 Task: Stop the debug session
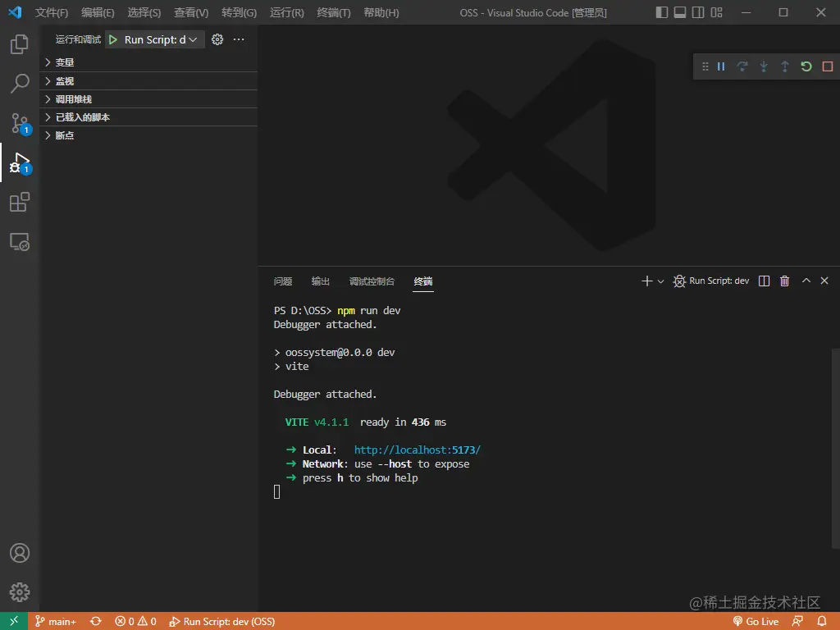828,66
